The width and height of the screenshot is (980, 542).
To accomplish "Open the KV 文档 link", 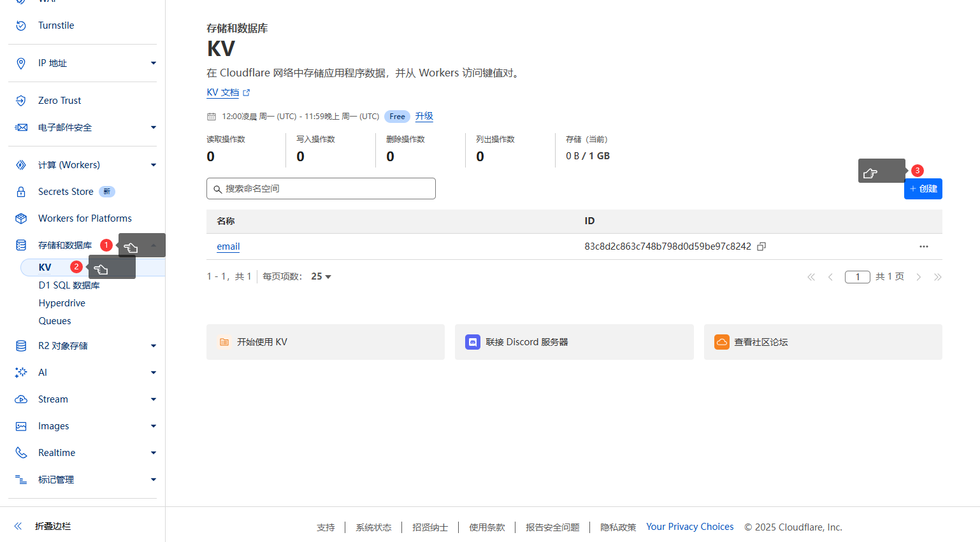I will click(x=223, y=92).
